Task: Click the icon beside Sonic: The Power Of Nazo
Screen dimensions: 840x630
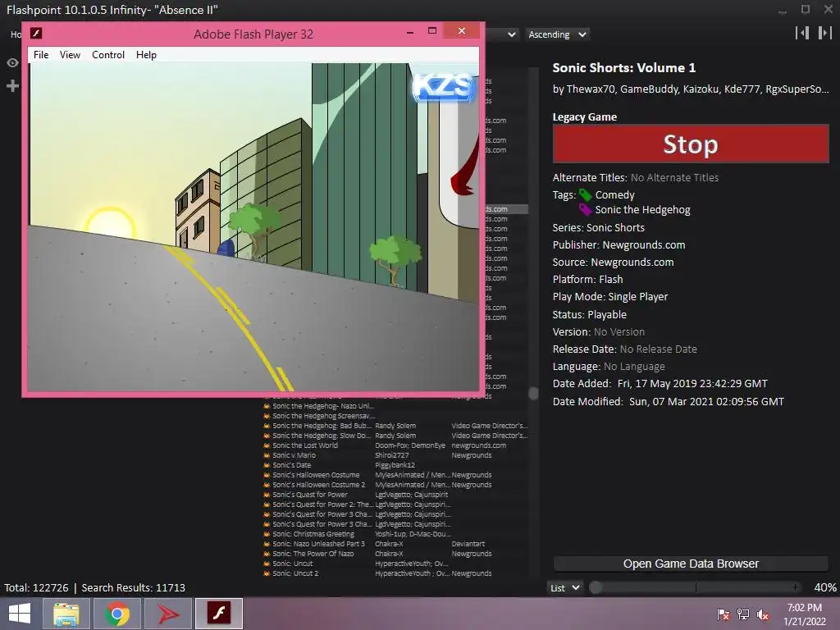Action: [267, 554]
